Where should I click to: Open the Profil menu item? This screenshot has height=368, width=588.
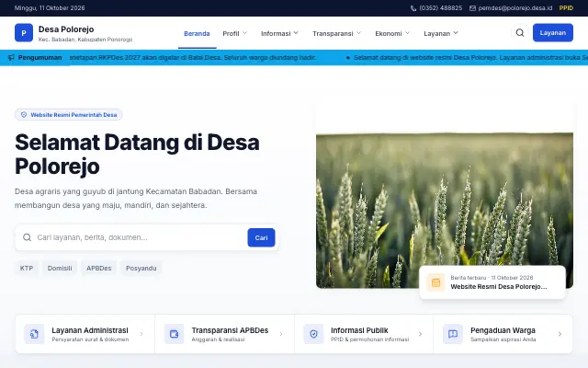click(231, 33)
